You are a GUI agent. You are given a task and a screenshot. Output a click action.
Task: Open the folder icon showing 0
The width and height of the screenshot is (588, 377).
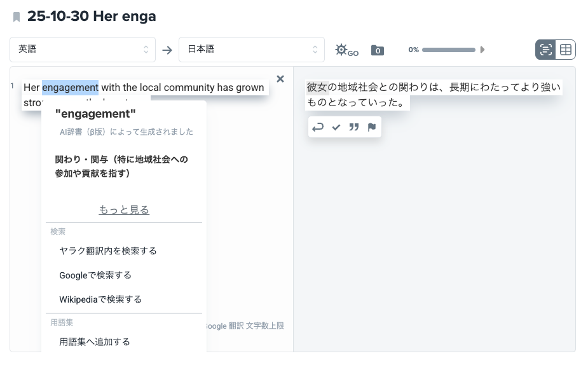pos(378,50)
